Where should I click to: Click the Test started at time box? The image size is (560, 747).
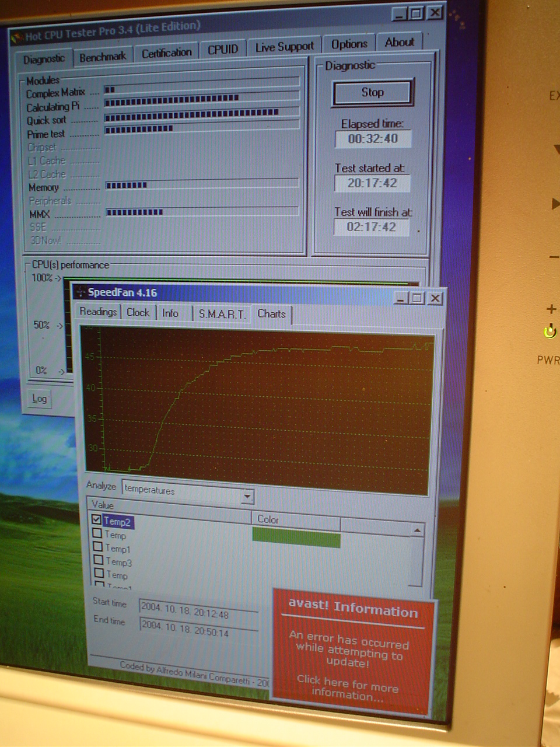(372, 183)
